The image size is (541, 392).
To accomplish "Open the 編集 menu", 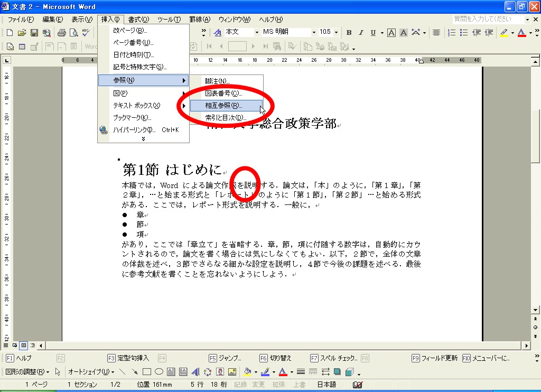I will tap(52, 20).
